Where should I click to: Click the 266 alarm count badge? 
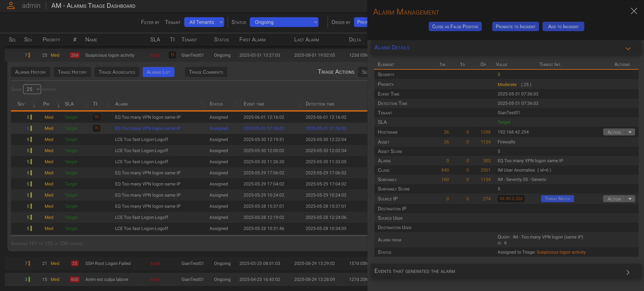(74, 55)
